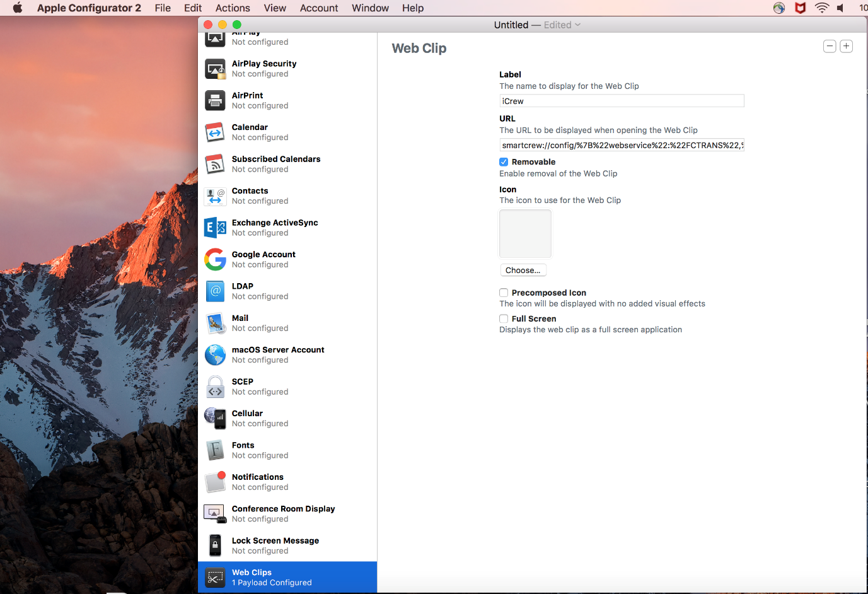This screenshot has height=594, width=868.
Task: Open the Calendar payload icon
Action: click(215, 132)
